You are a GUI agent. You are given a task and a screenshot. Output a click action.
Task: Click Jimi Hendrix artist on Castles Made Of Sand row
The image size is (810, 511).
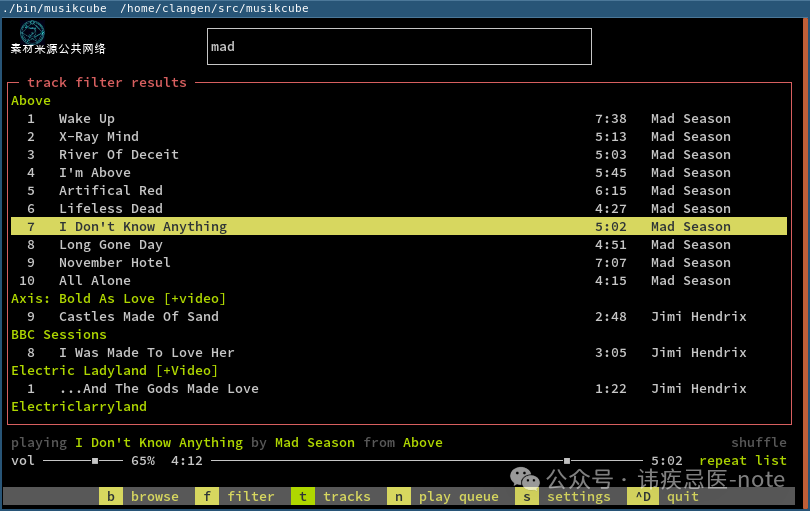coord(699,317)
